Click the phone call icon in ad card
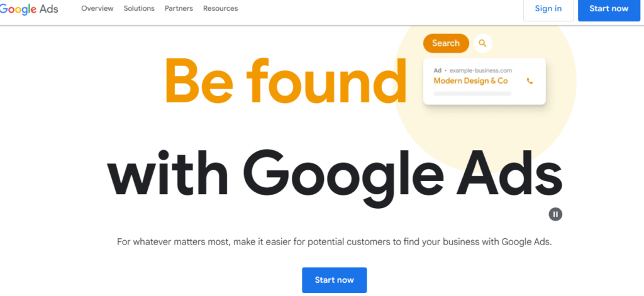 pos(530,81)
